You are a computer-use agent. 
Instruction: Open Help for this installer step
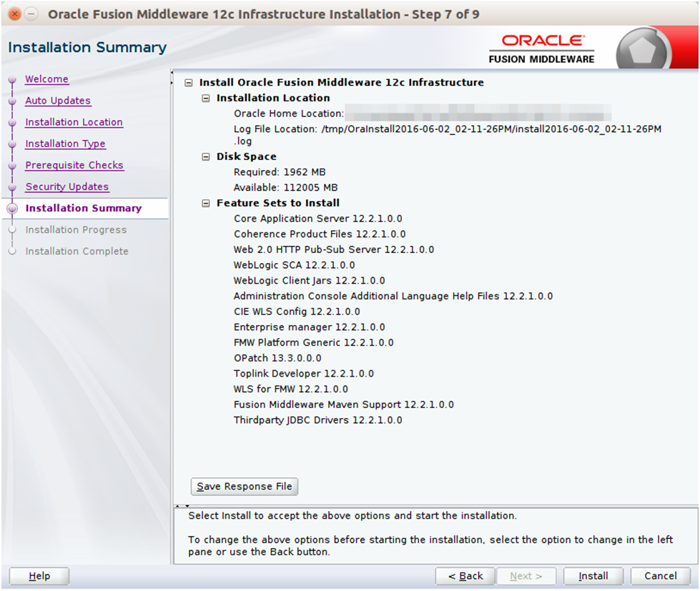(39, 576)
